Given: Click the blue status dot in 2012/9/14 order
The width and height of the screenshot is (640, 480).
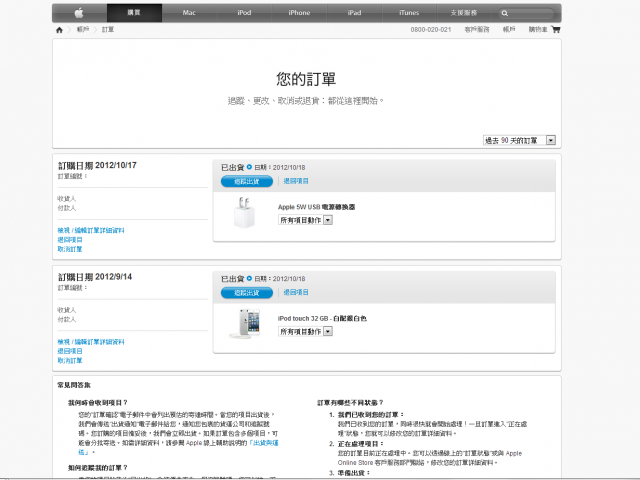Looking at the screenshot, I should 249,278.
